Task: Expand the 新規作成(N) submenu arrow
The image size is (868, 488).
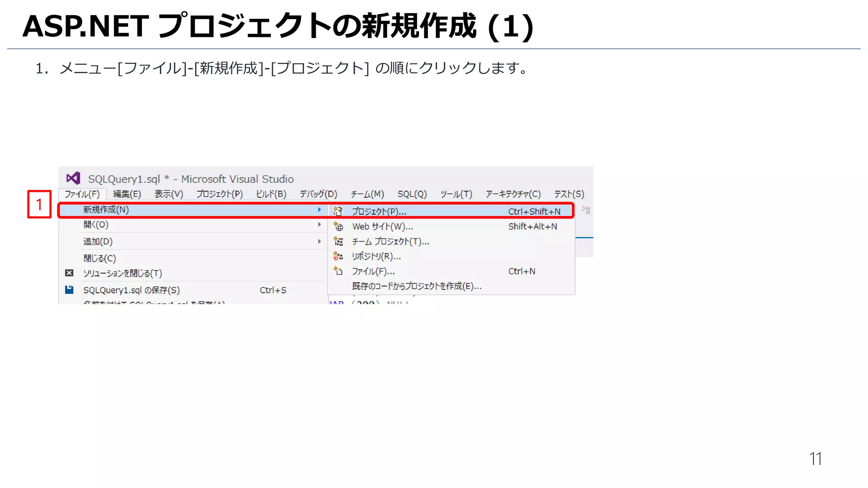Action: 320,210
